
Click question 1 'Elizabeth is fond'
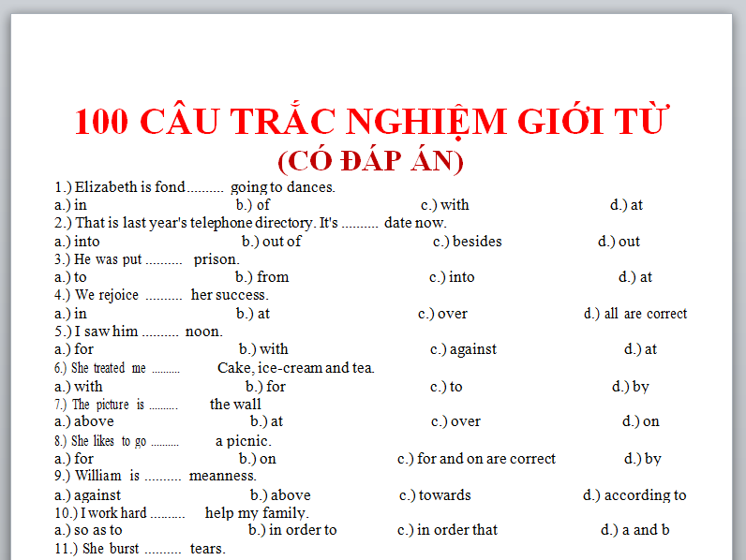click(x=195, y=187)
